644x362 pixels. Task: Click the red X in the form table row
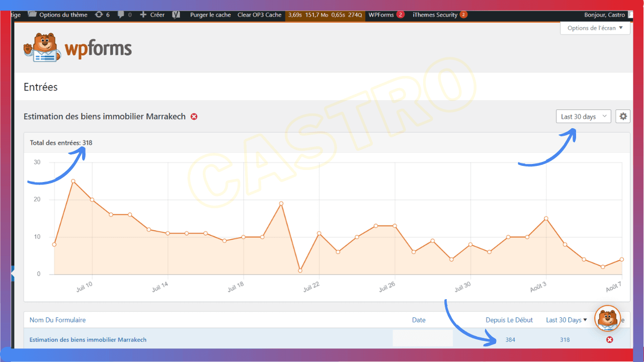pos(610,340)
